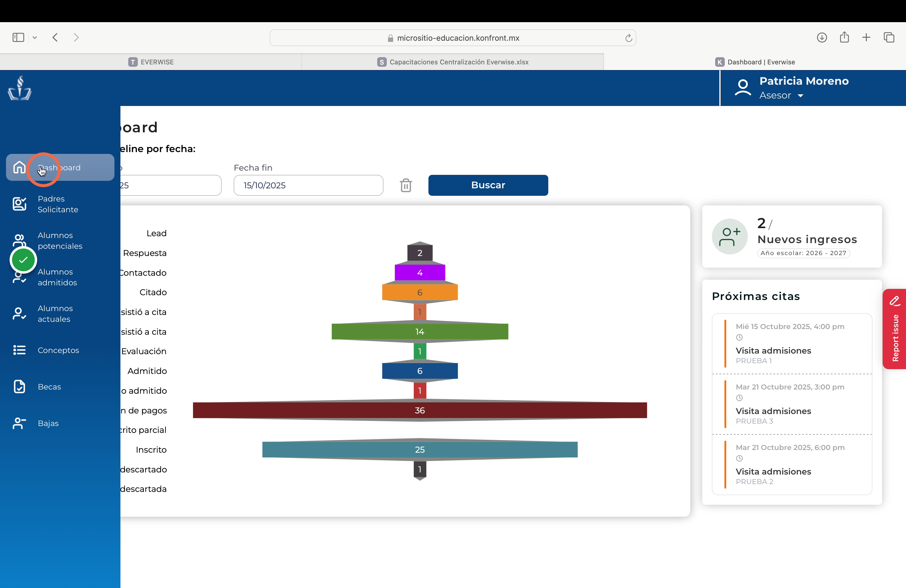Click the Próximas citas heading
This screenshot has height=588, width=906.
(x=756, y=296)
